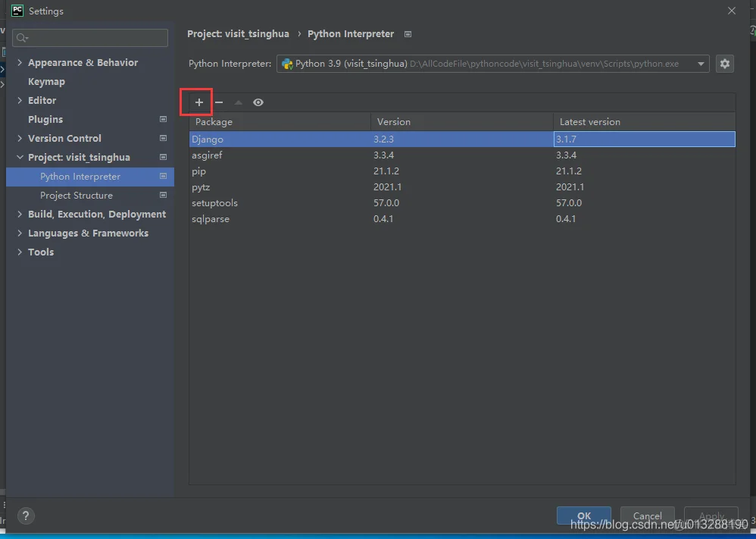Select the asgiref package row

[462, 155]
